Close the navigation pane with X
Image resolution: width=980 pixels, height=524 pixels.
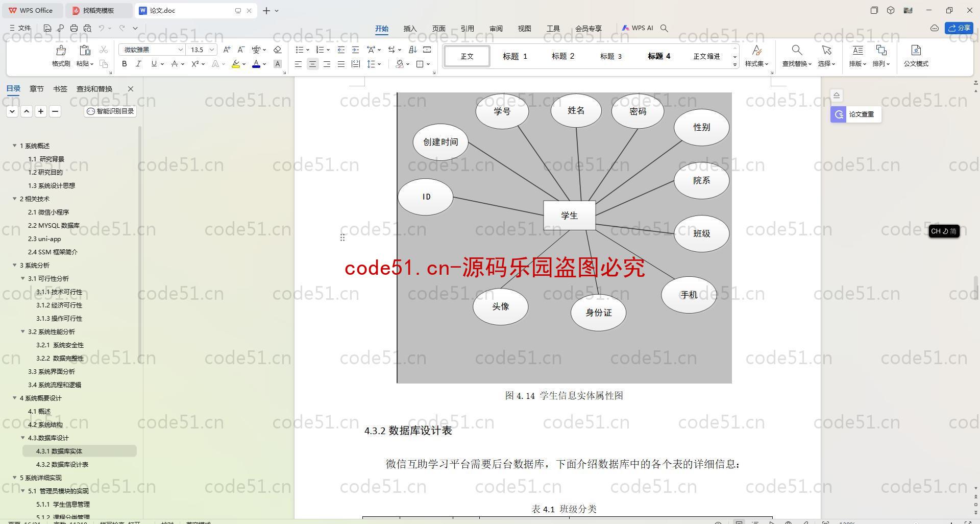point(130,89)
